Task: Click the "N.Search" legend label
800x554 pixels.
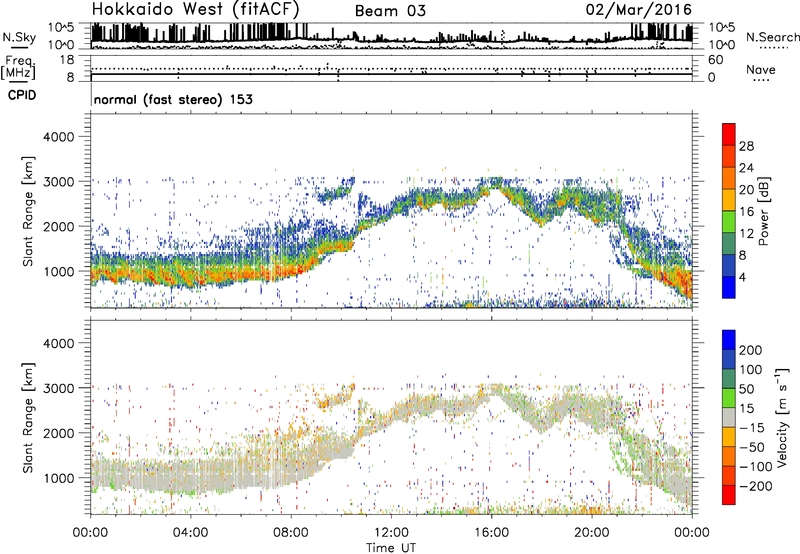Action: click(x=773, y=37)
